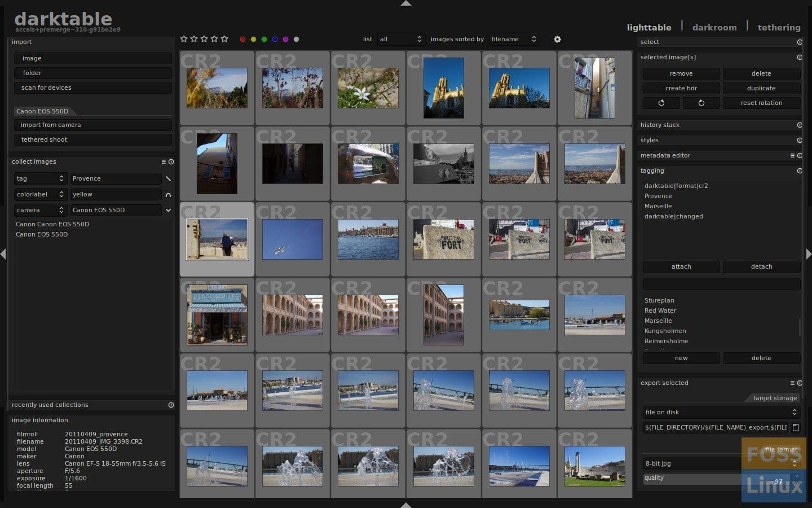Select the seagull in blue sky thumbnail
Viewport: 812px width, 508px height.
pyautogui.click(x=293, y=239)
